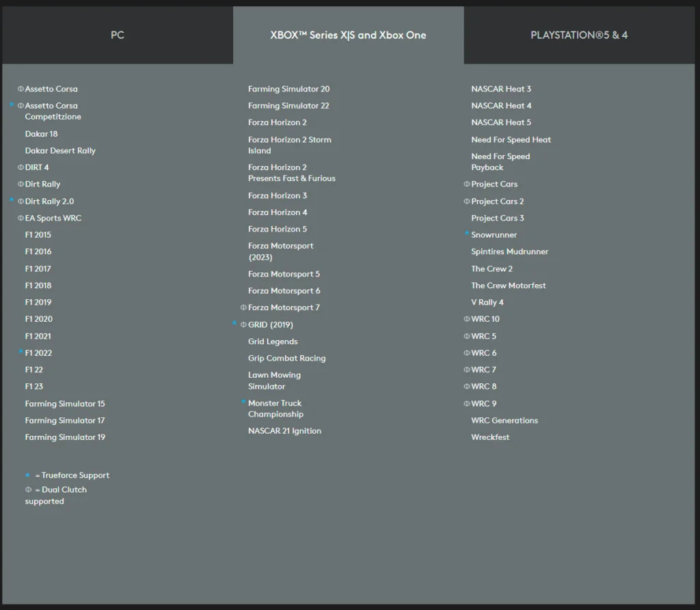Screen dimensions: 700x610
Task: Click Farming Simulator 19 in the list
Action: click(65, 437)
